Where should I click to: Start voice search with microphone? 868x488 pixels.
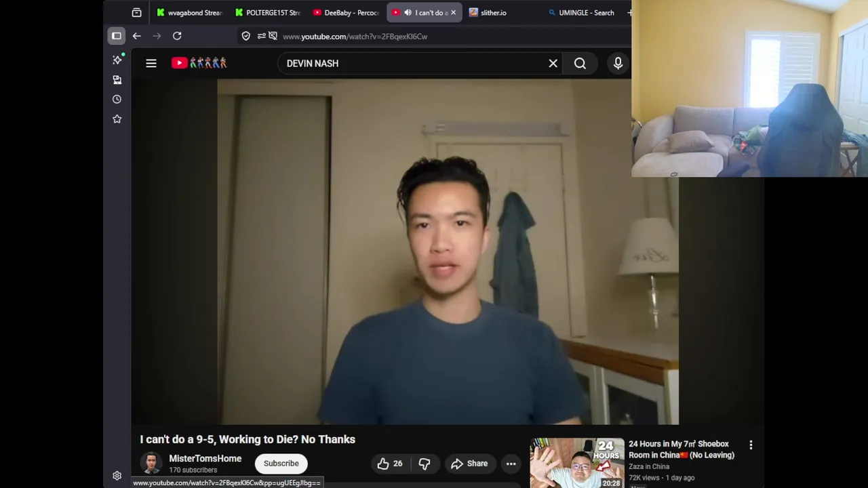click(618, 63)
